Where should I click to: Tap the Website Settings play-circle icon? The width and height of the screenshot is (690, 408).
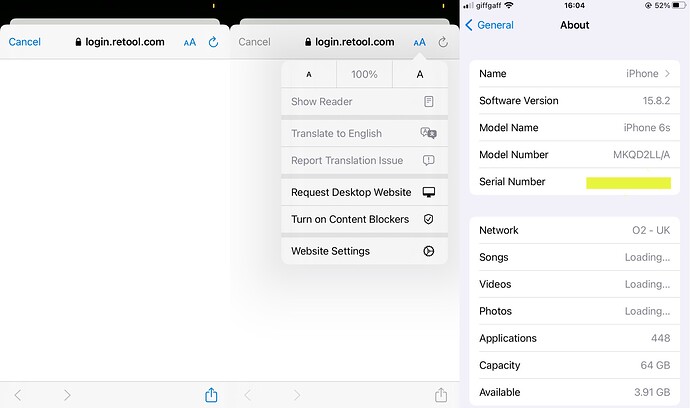point(429,251)
